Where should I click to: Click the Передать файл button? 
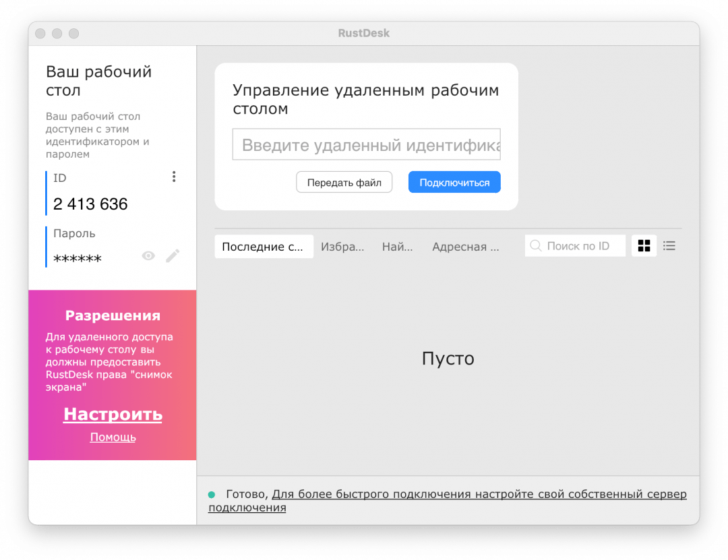pos(344,182)
